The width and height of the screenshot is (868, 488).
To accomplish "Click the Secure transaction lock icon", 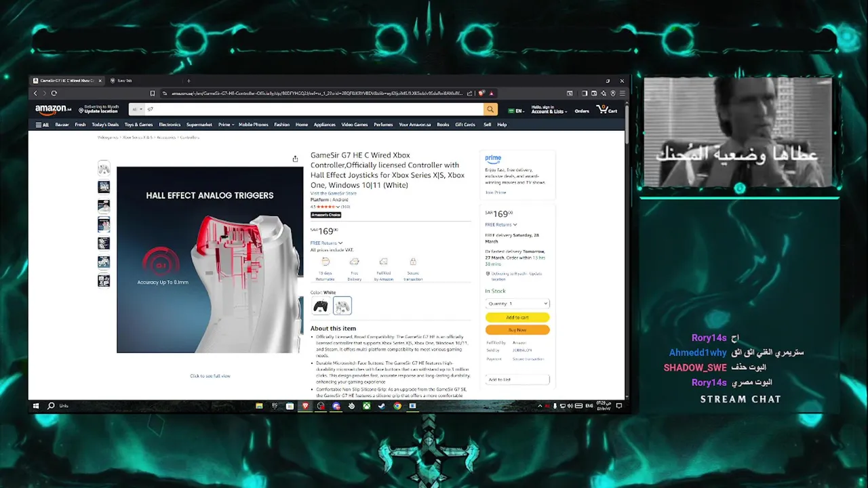I will coord(413,262).
